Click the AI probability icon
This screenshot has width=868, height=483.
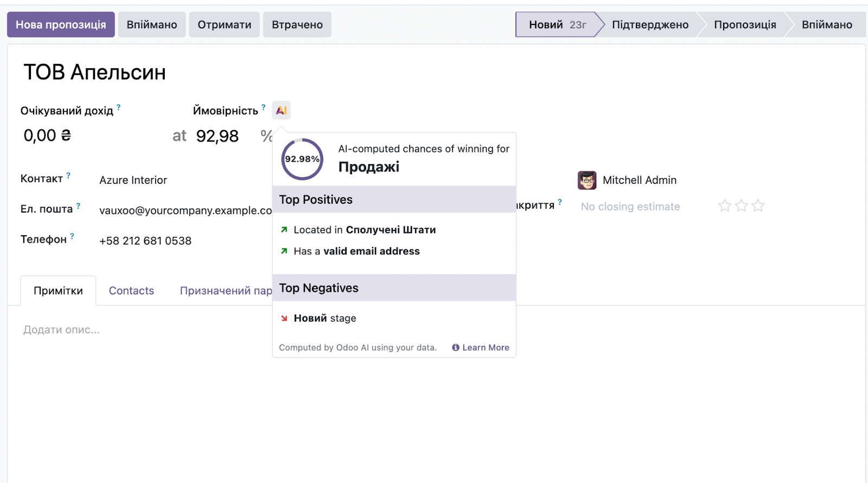click(x=281, y=111)
